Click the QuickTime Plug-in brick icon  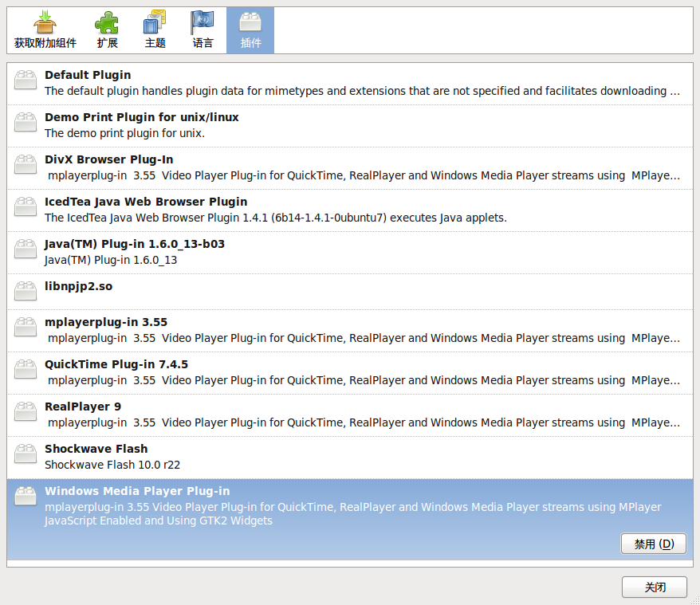(26, 369)
